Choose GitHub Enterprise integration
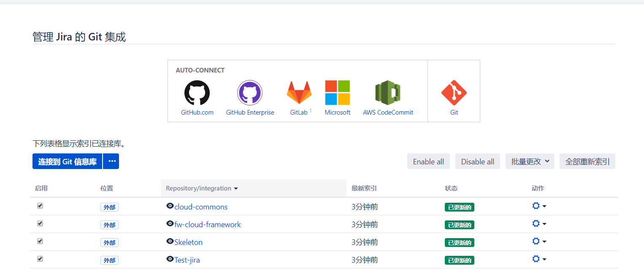 250,92
